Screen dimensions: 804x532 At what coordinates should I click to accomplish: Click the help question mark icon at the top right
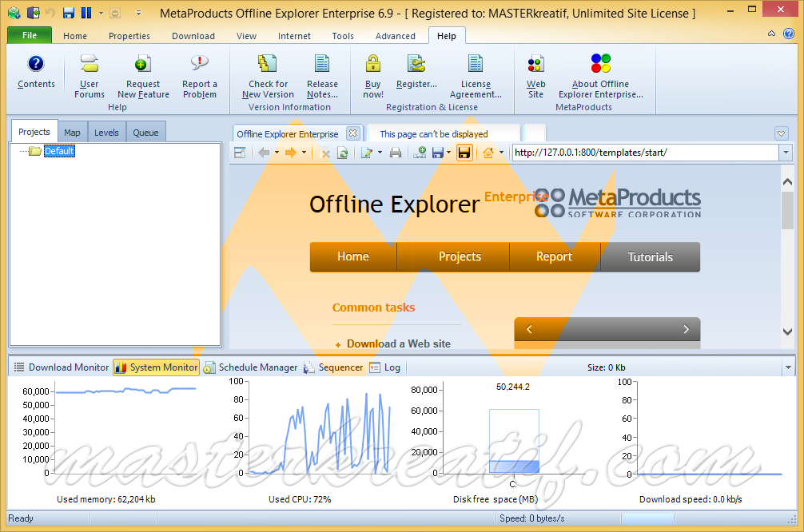(789, 34)
